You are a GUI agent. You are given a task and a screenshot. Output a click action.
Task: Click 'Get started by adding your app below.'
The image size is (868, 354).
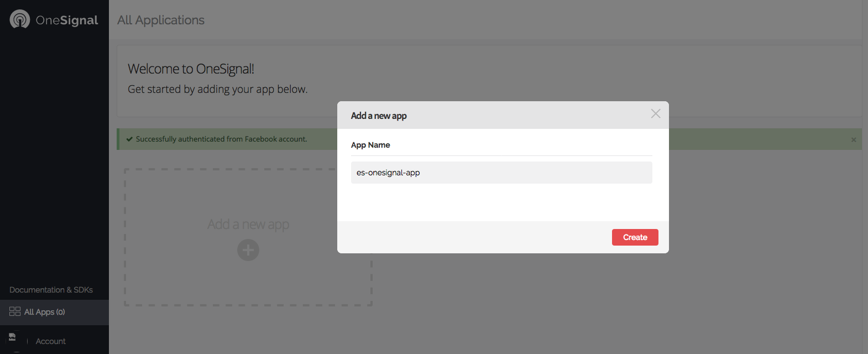click(218, 89)
